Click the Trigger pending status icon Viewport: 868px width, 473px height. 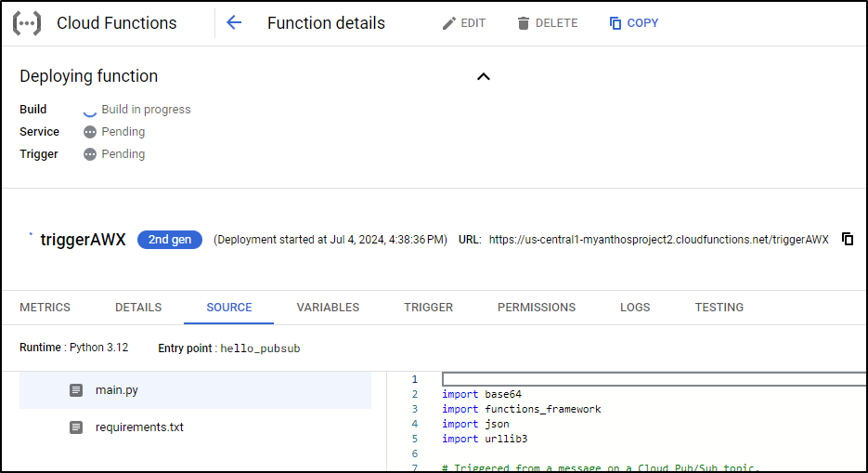coord(90,154)
